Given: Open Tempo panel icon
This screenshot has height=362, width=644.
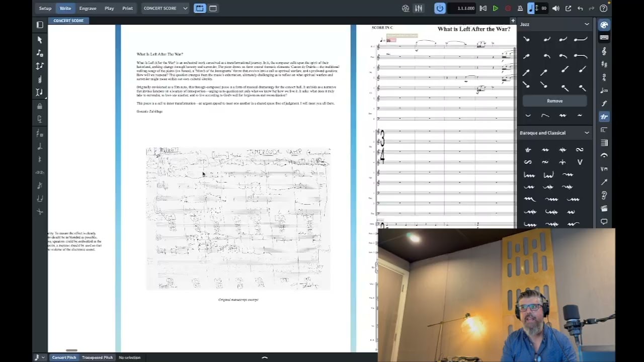Looking at the screenshot, I should tap(604, 90).
